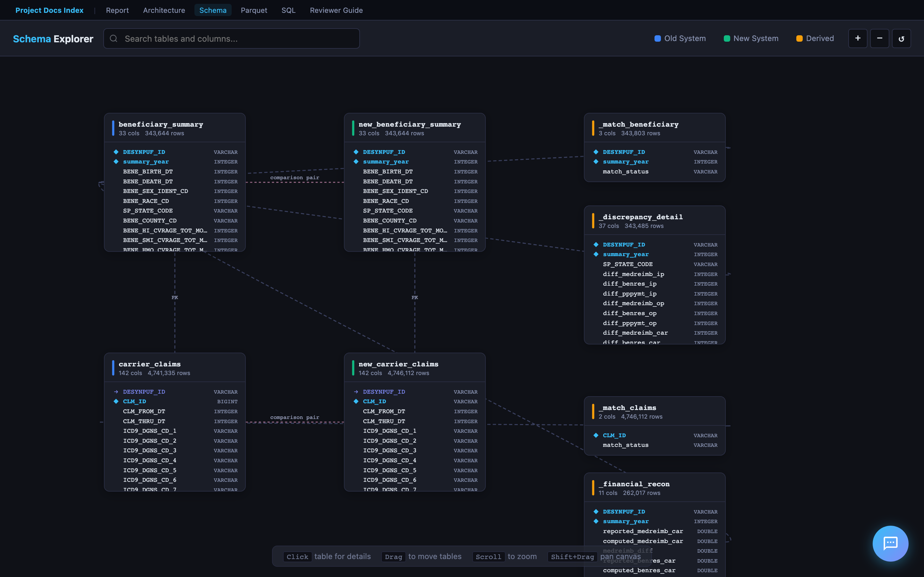Open the chat assistant bubble
The image size is (924, 577).
point(890,543)
